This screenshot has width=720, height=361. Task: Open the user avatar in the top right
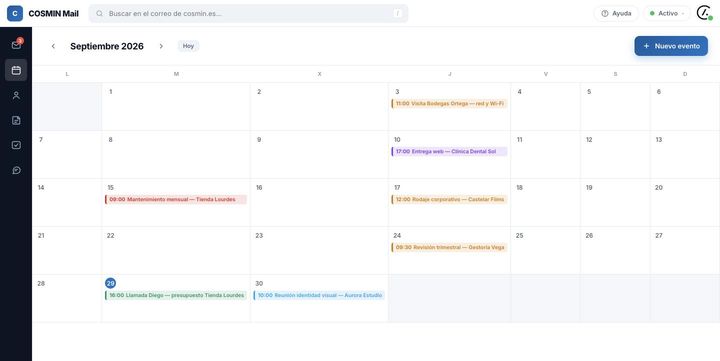coord(703,13)
